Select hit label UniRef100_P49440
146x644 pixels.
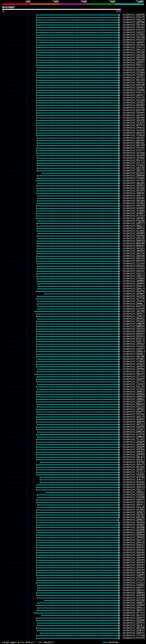133,113
